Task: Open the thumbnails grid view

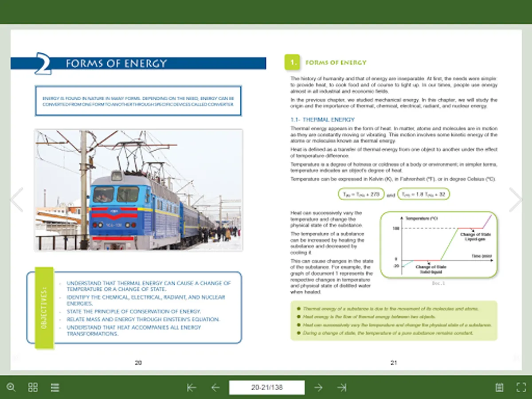Action: 33,387
